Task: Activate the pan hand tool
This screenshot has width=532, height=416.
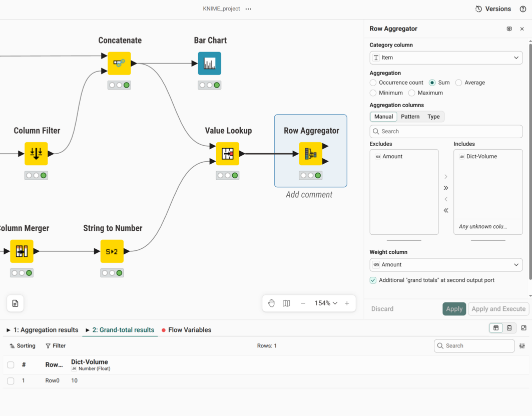Action: click(271, 303)
